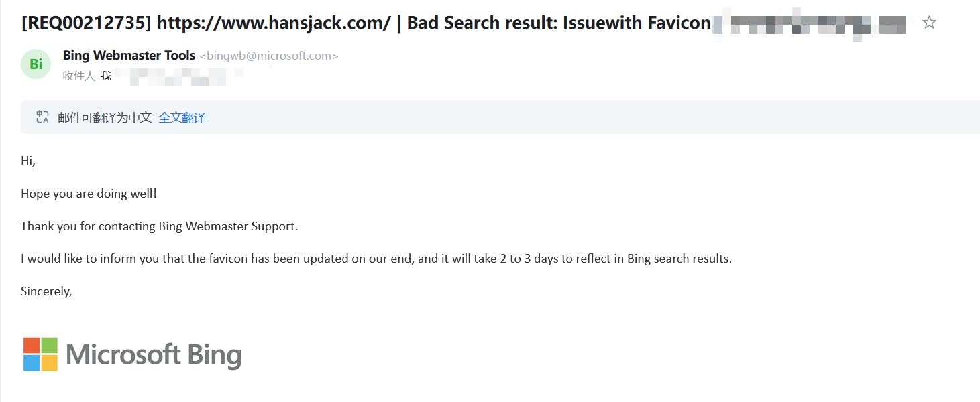The image size is (980, 402).
Task: Click the bingwb@microsoft.com sender address
Action: (x=269, y=56)
